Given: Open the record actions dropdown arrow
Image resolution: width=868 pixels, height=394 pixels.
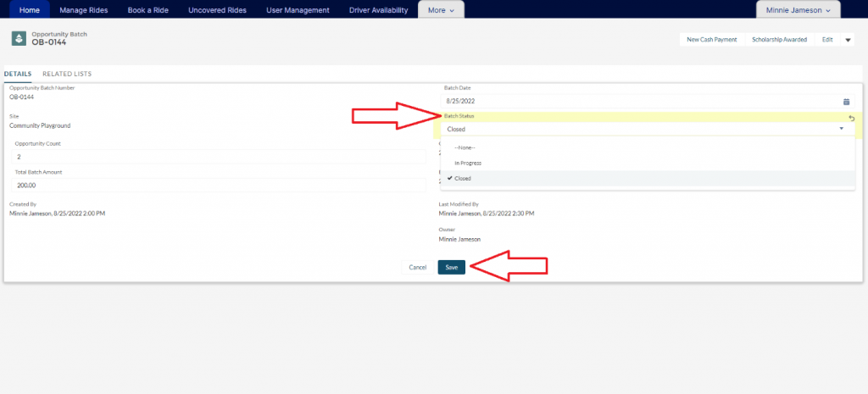Looking at the screenshot, I should click(848, 40).
